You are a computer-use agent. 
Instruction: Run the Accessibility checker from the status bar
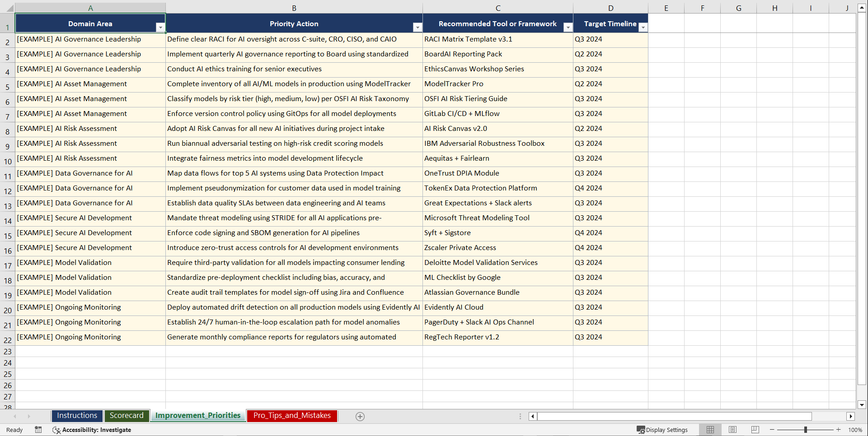92,430
